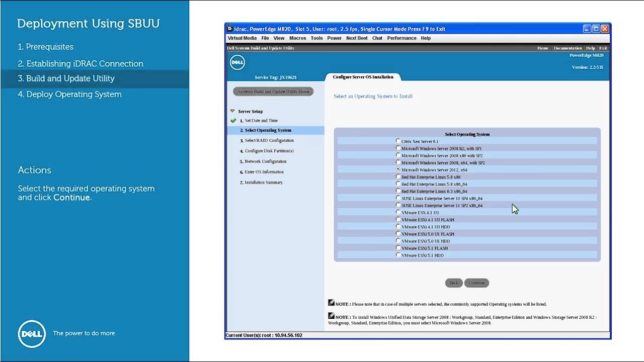
Task: Select VMware ESXi 5.0 U1 HDD option
Action: (x=398, y=241)
